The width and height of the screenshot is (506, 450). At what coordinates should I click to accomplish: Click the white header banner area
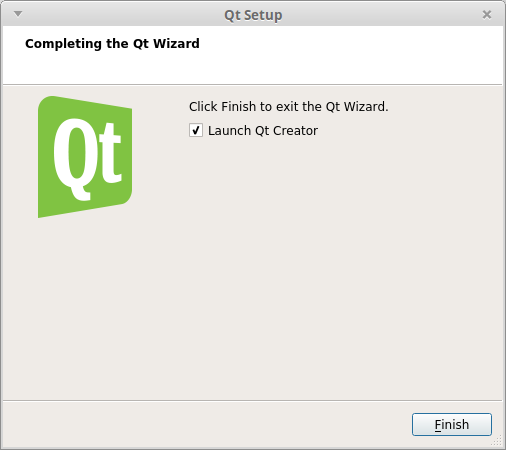tap(252, 55)
